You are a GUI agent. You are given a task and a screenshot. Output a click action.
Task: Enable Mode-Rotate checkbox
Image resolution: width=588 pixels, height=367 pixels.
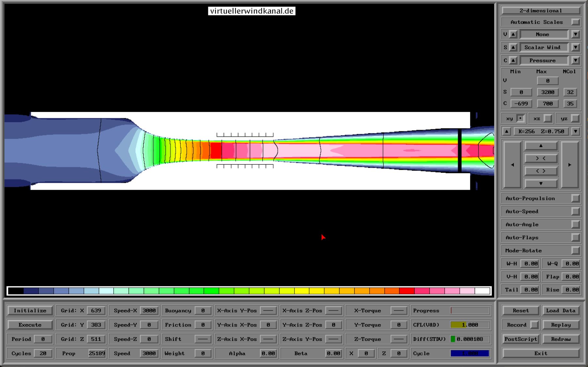[x=576, y=250]
